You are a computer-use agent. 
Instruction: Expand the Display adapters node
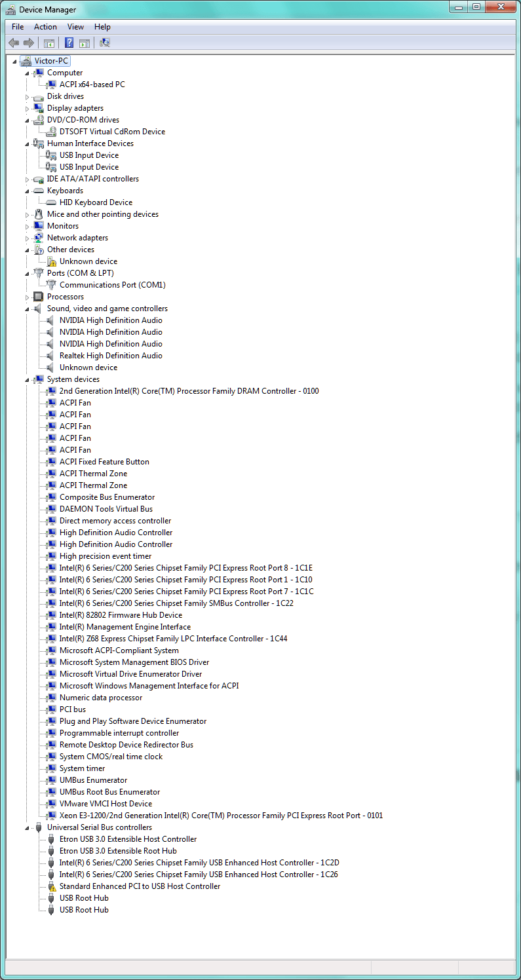[x=28, y=109]
